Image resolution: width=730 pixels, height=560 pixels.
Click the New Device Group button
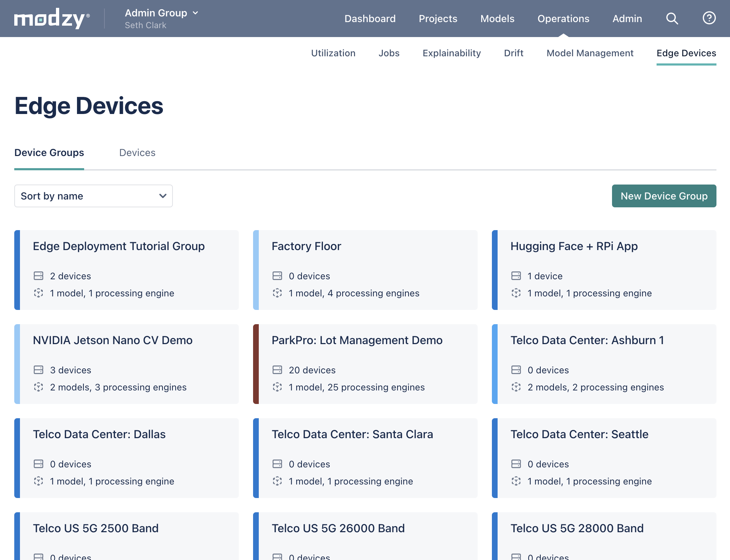(x=664, y=196)
